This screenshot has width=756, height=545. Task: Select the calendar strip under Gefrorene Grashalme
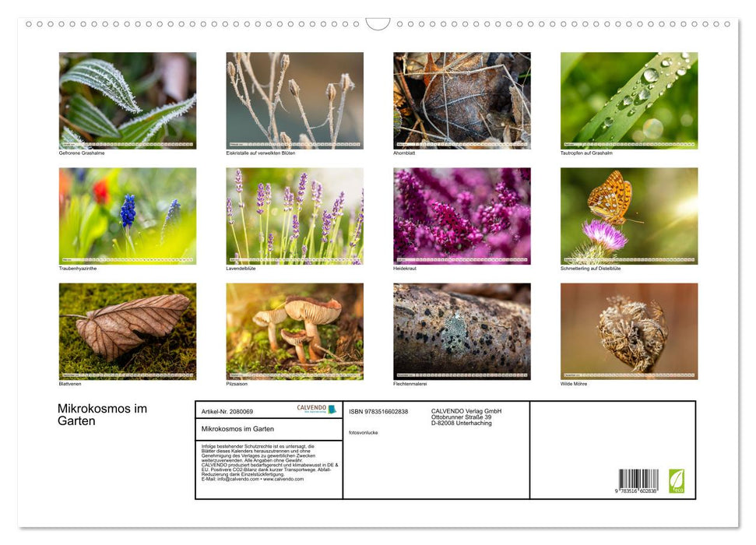click(x=127, y=145)
